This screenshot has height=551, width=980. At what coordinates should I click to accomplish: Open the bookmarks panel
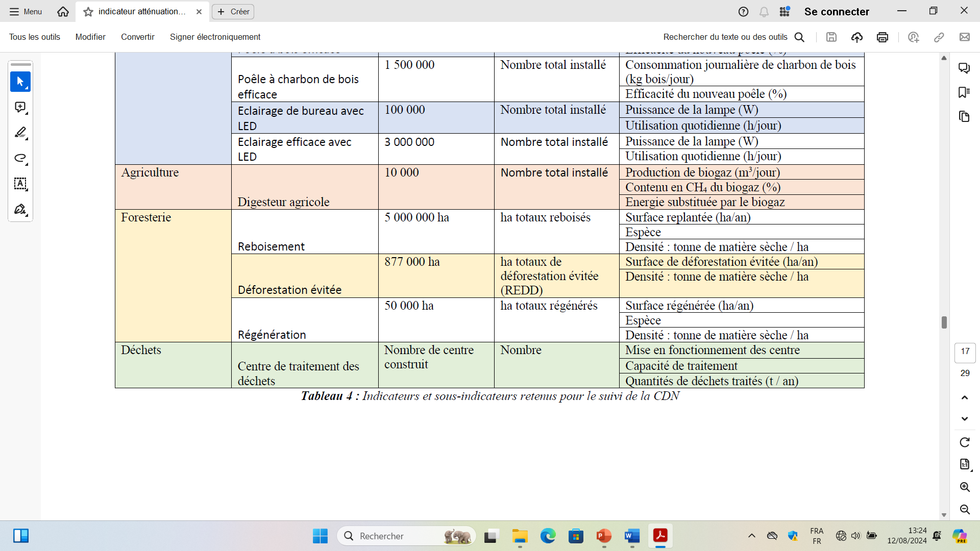click(964, 92)
